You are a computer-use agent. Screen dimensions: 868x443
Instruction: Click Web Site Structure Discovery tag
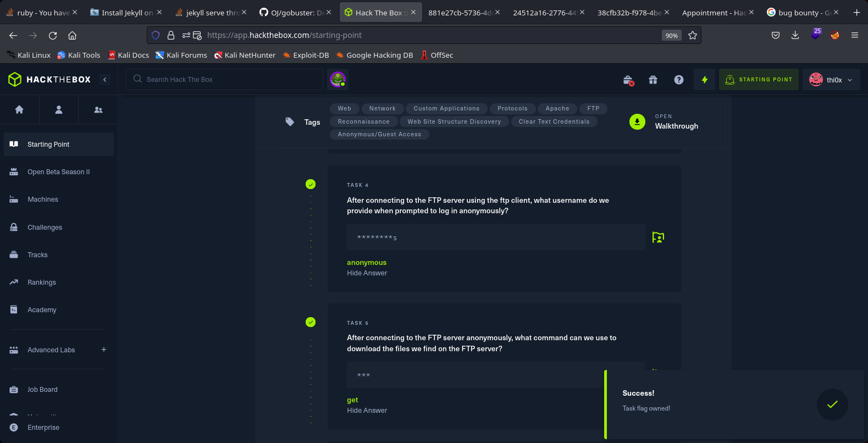click(x=455, y=122)
